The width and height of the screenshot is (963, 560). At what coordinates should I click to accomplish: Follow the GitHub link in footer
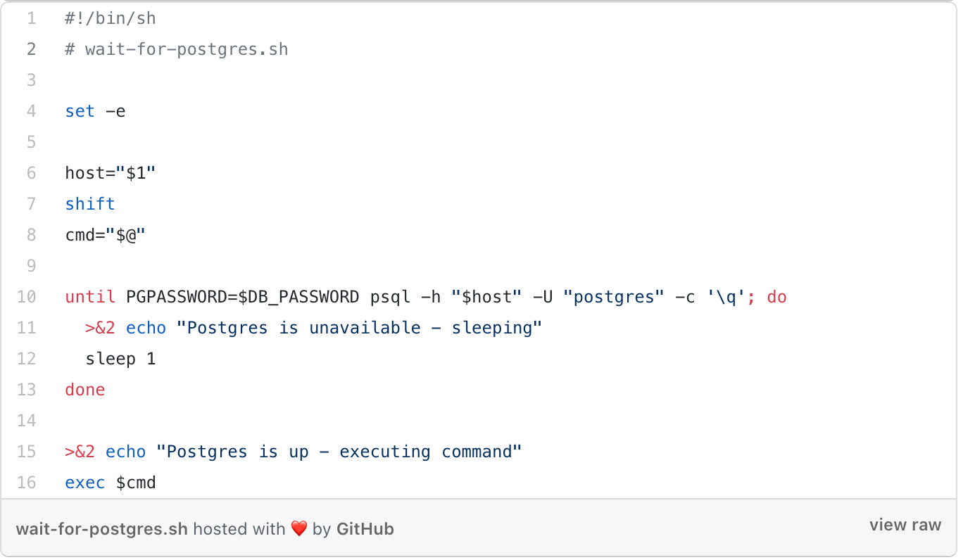coord(365,529)
